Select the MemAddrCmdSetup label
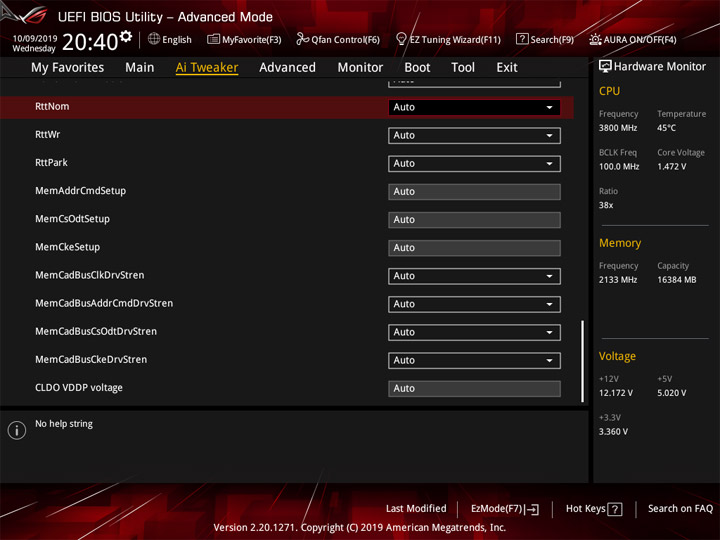 80,191
